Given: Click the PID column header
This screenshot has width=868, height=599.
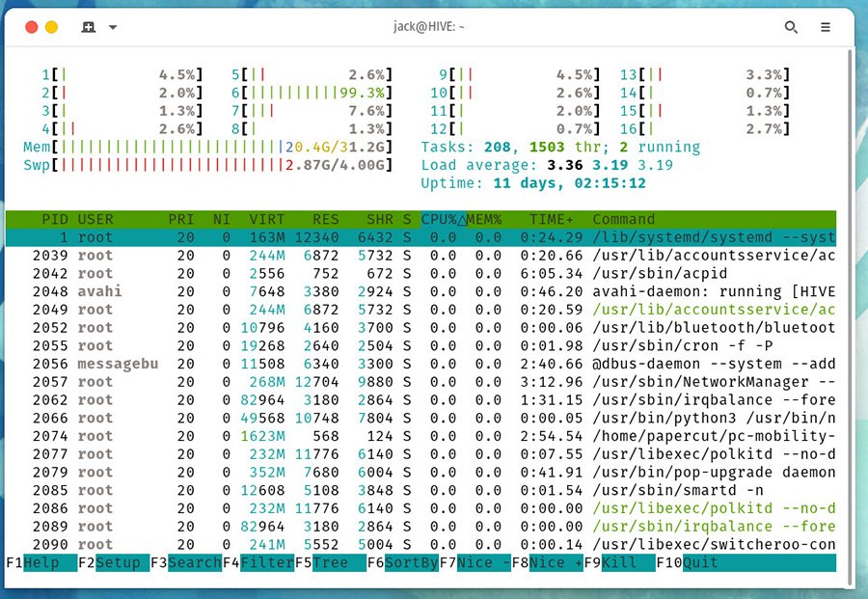Looking at the screenshot, I should coord(54,219).
